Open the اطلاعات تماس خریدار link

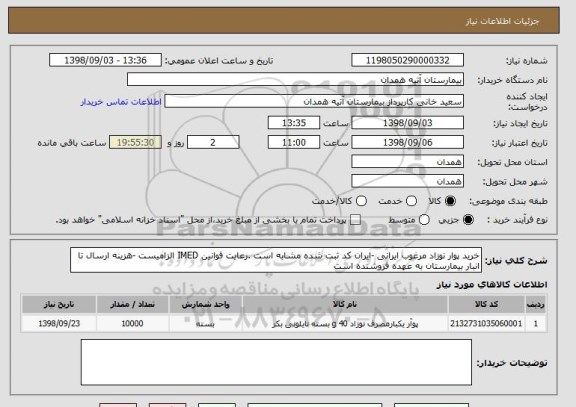pyautogui.click(x=121, y=102)
